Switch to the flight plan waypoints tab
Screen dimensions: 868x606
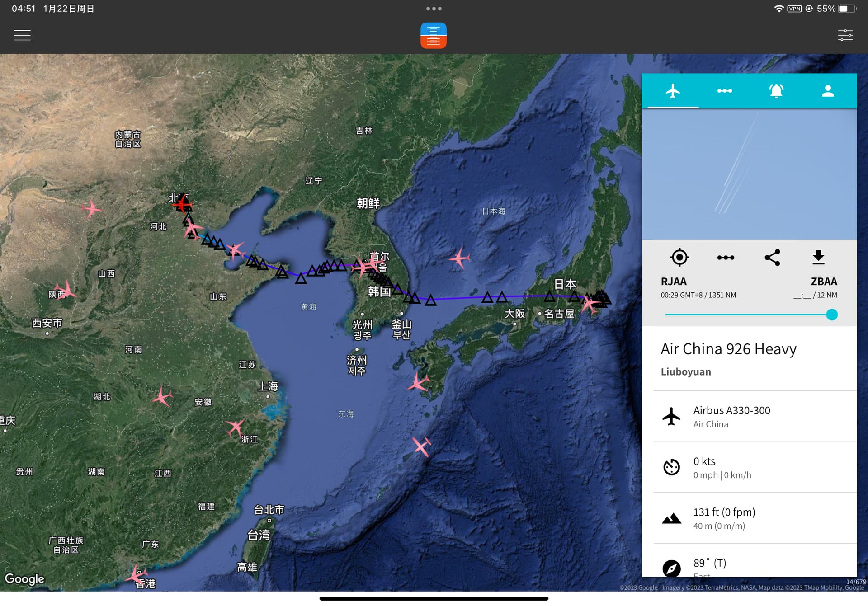tap(724, 91)
